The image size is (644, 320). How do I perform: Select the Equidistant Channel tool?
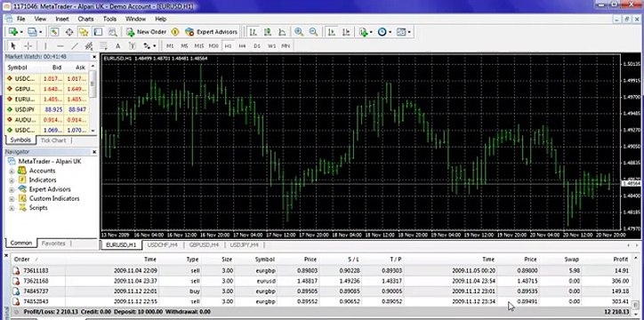89,45
